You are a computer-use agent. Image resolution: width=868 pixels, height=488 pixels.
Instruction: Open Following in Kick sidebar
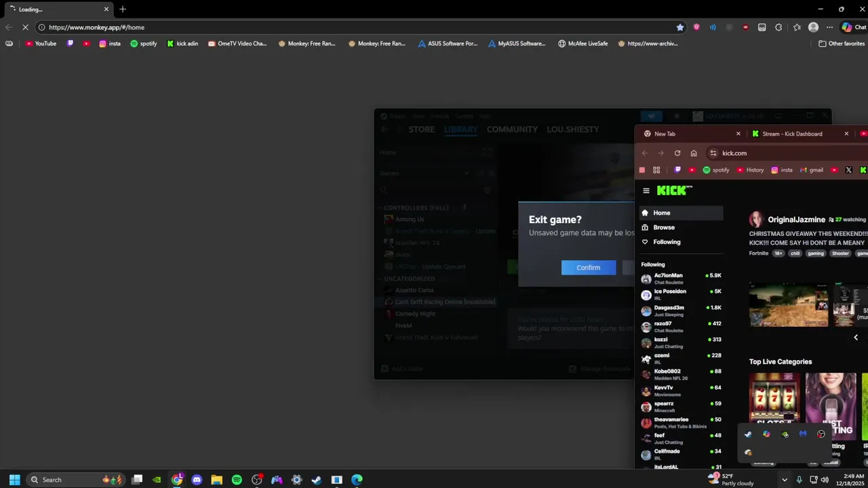click(681, 242)
